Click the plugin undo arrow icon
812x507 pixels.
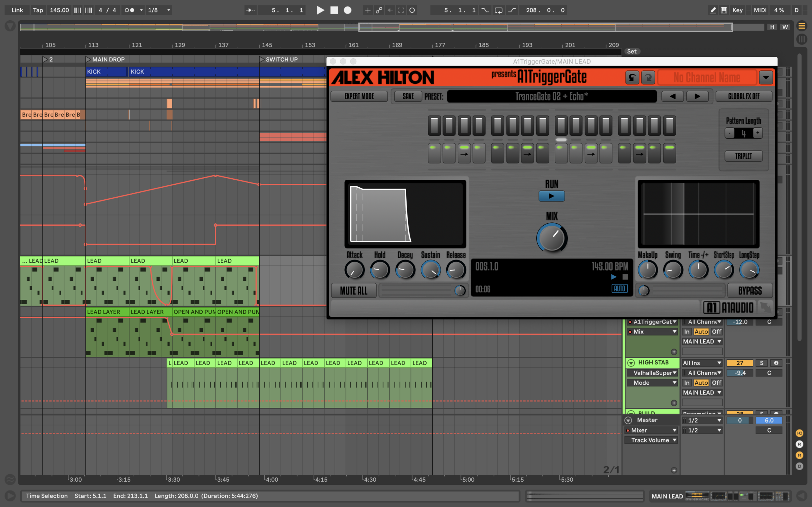[x=632, y=77]
